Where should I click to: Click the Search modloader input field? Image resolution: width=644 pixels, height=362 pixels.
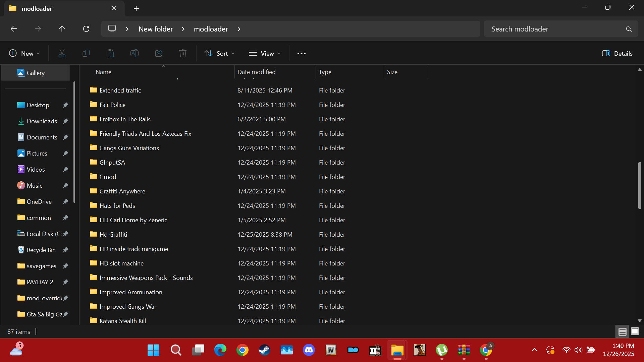(553, 29)
